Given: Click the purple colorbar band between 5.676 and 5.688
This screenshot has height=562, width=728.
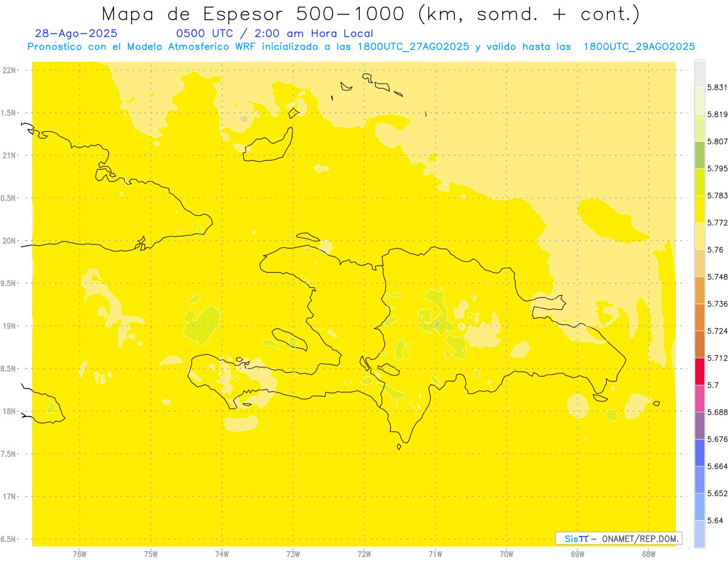Looking at the screenshot, I should (699, 426).
